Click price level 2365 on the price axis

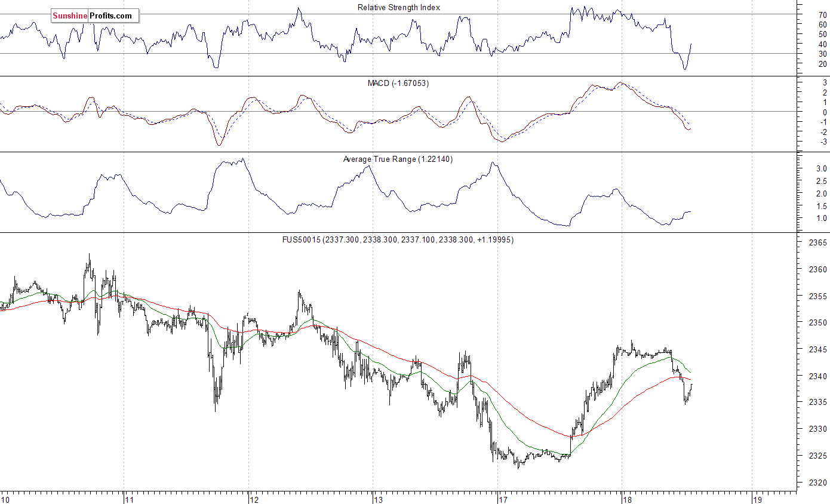coord(817,243)
